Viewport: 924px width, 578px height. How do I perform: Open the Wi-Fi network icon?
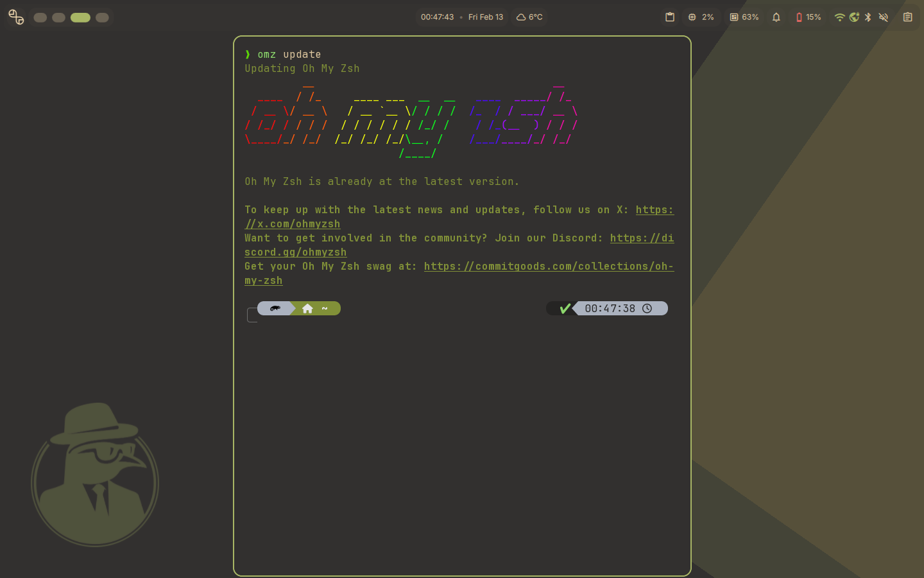(x=839, y=17)
